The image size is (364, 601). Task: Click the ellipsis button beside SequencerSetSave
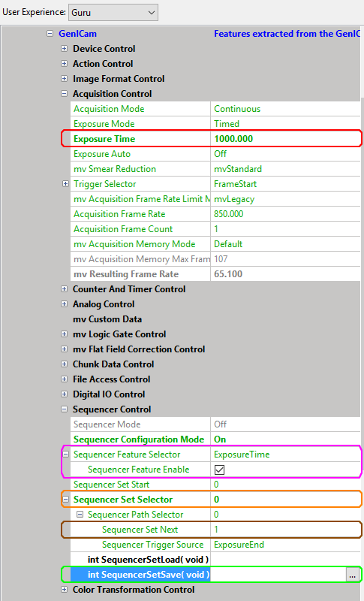(x=352, y=575)
